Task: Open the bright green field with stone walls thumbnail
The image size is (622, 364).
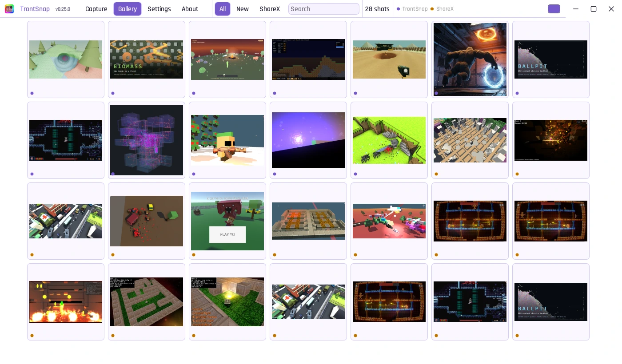Action: coord(389,140)
